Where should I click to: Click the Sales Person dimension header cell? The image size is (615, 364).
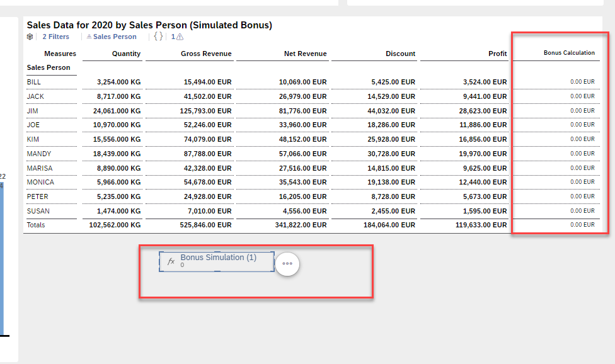(49, 67)
